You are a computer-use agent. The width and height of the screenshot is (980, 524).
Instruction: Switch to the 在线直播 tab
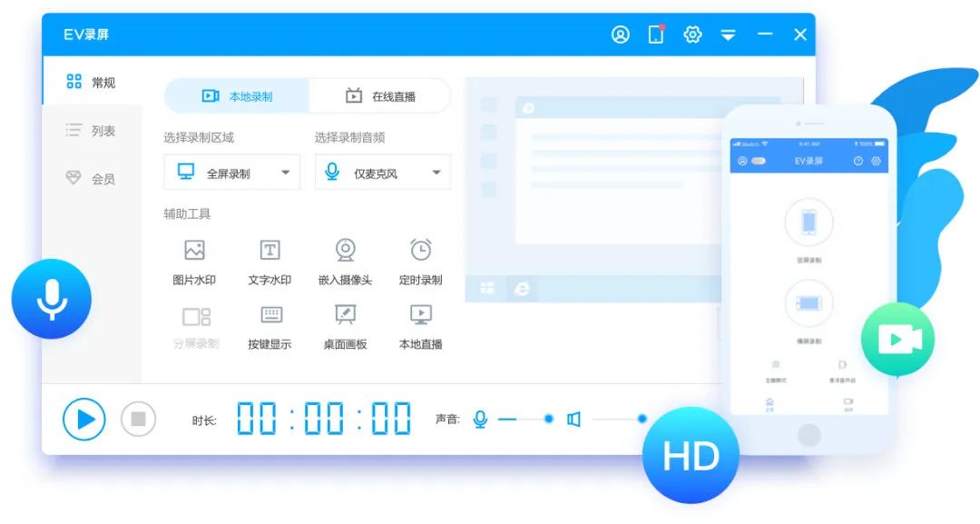[x=380, y=94]
